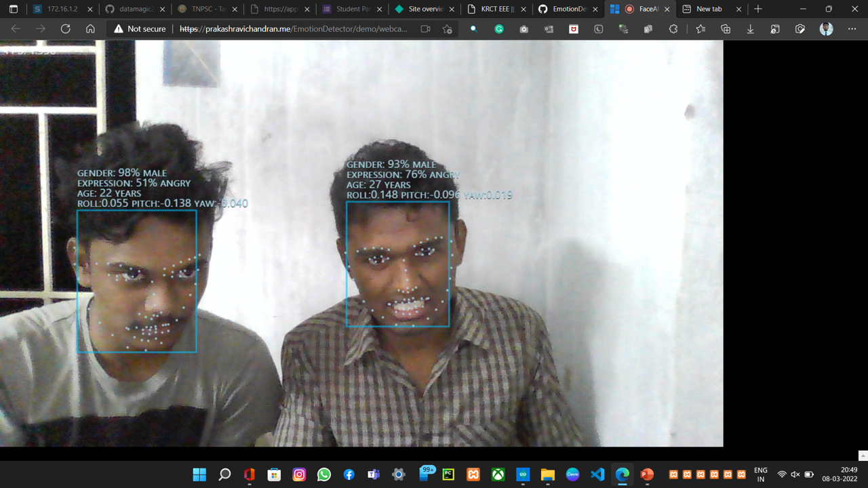This screenshot has width=868, height=488.
Task: Click the camera permission icon in address bar
Action: click(x=425, y=29)
